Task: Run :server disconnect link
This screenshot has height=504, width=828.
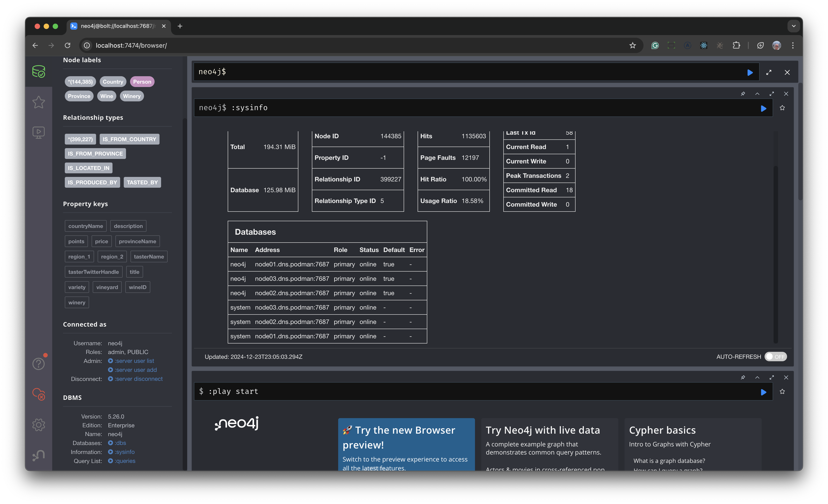Action: coord(135,379)
